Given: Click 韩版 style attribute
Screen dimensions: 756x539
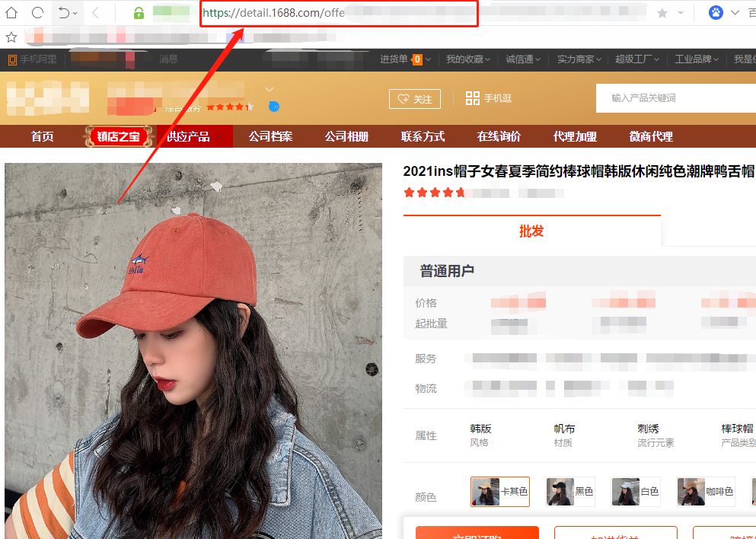Looking at the screenshot, I should pos(480,429).
